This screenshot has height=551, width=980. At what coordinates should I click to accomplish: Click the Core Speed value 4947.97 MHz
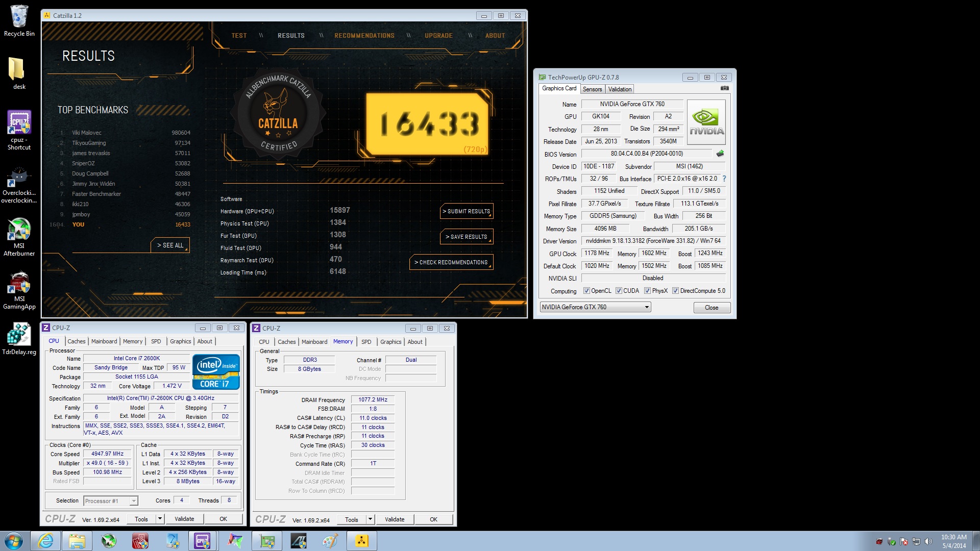click(107, 454)
